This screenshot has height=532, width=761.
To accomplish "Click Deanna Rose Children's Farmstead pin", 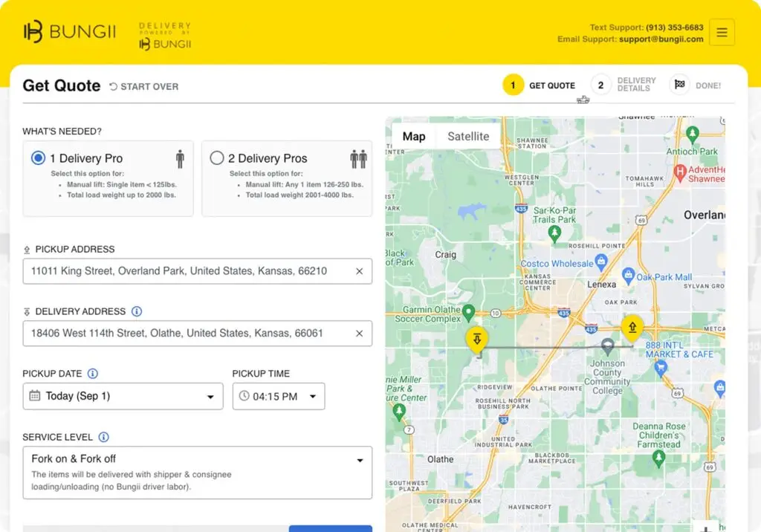I will 658,458.
